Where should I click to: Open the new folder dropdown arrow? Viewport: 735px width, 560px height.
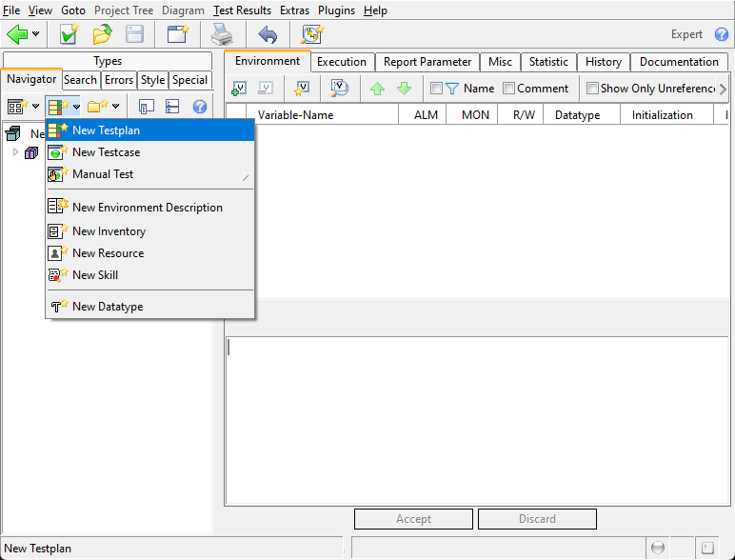pos(116,107)
